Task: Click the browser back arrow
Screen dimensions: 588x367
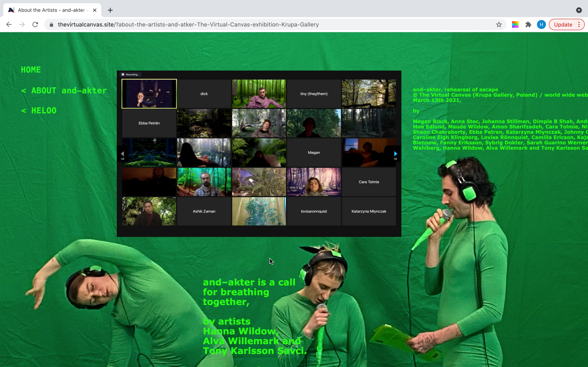Action: point(9,24)
